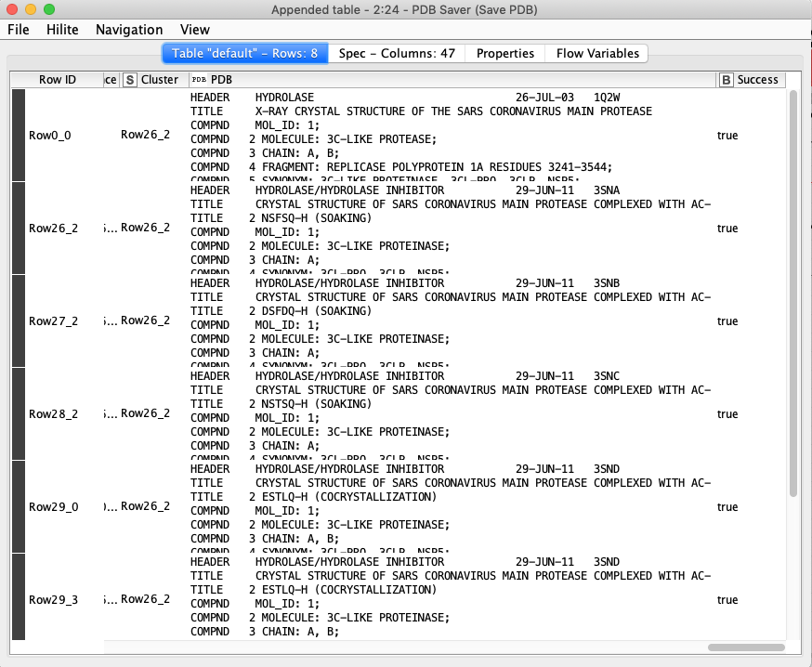
Task: Select row ID Row27_2
Action: point(53,321)
